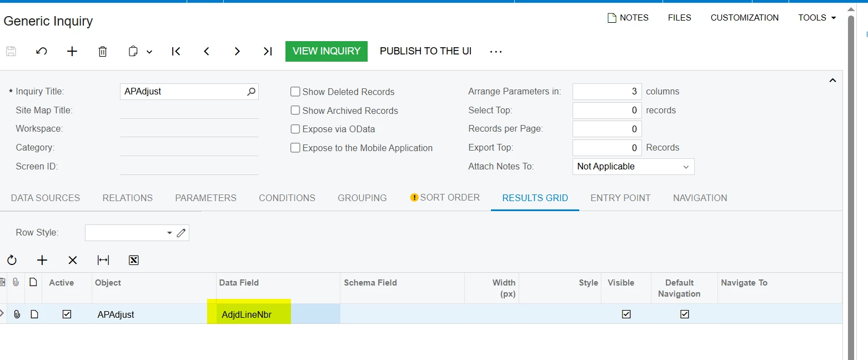The image size is (868, 360).
Task: Switch to the DATA SOURCES tab
Action: click(46, 198)
